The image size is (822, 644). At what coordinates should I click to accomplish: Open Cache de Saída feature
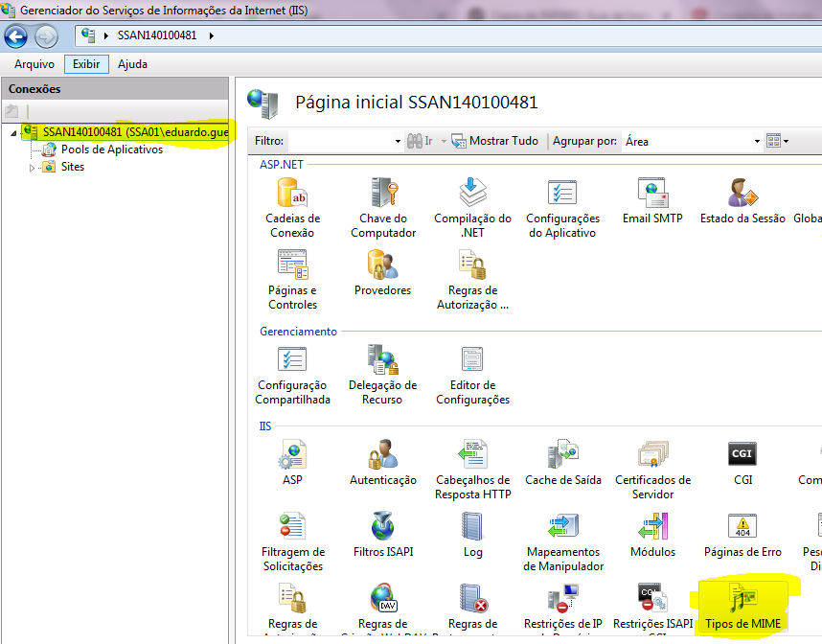563,463
